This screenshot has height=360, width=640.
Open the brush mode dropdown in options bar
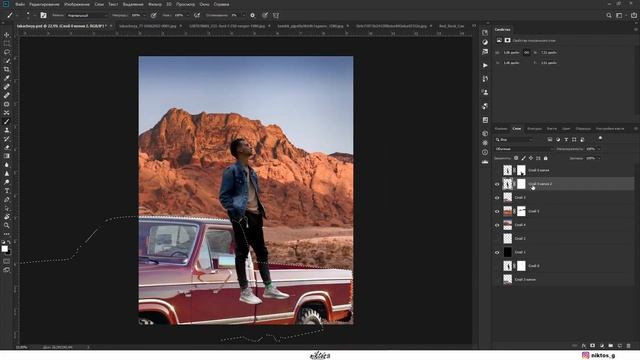(87, 15)
